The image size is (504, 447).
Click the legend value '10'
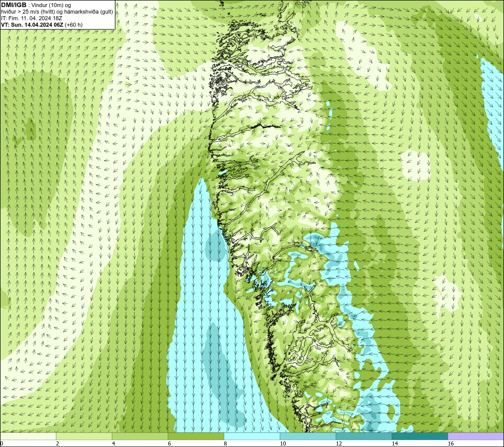click(x=283, y=444)
